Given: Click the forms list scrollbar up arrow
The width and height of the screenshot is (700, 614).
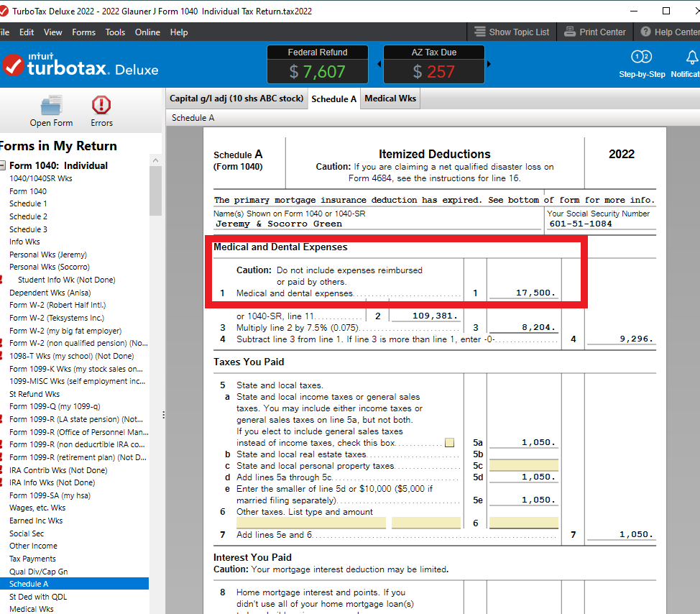Looking at the screenshot, I should (x=155, y=160).
